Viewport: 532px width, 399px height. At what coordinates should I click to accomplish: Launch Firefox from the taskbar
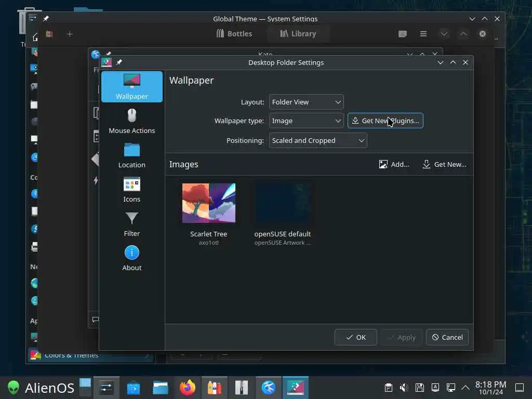187,388
